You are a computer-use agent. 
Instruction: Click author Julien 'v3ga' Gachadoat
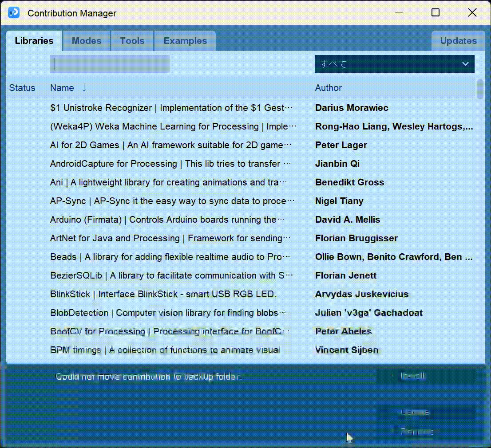click(x=369, y=313)
